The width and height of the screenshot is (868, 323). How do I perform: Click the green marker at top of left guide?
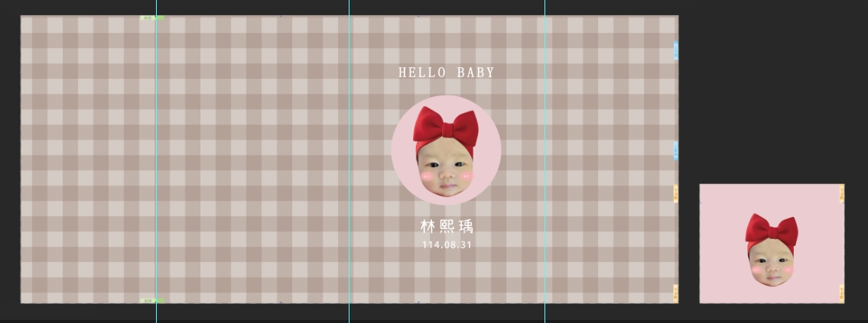pos(151,18)
